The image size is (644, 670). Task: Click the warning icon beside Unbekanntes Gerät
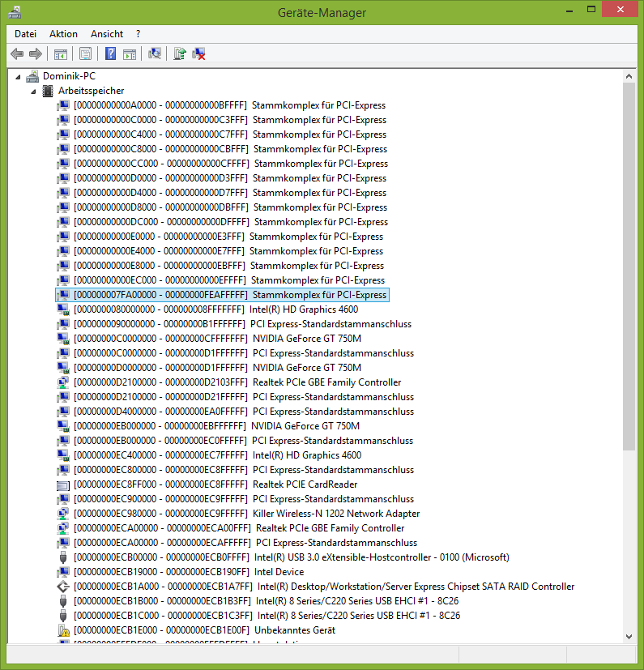[x=63, y=630]
